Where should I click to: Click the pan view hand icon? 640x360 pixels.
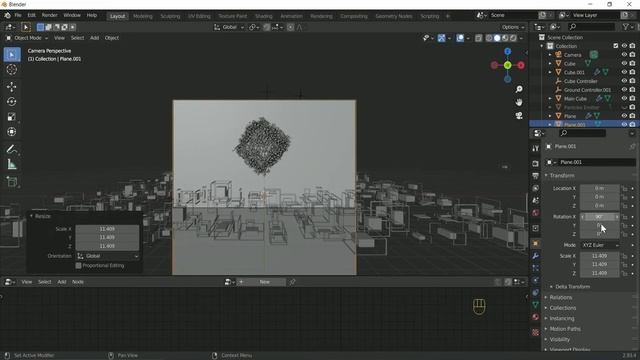tap(519, 102)
